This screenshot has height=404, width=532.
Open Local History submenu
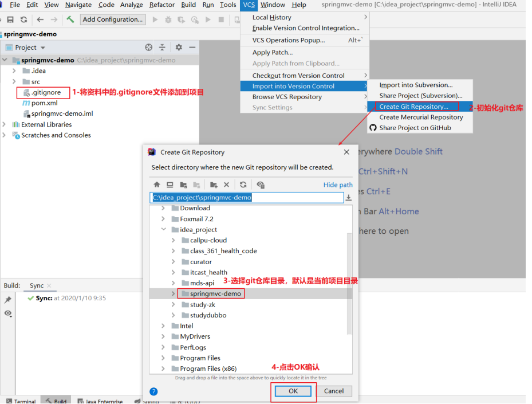[x=305, y=17]
